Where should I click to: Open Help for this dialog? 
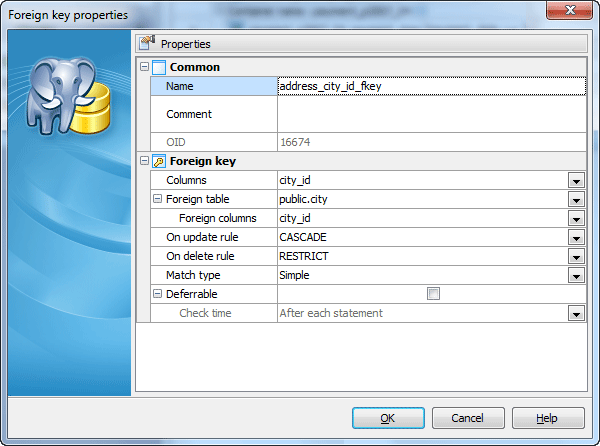pyautogui.click(x=548, y=418)
